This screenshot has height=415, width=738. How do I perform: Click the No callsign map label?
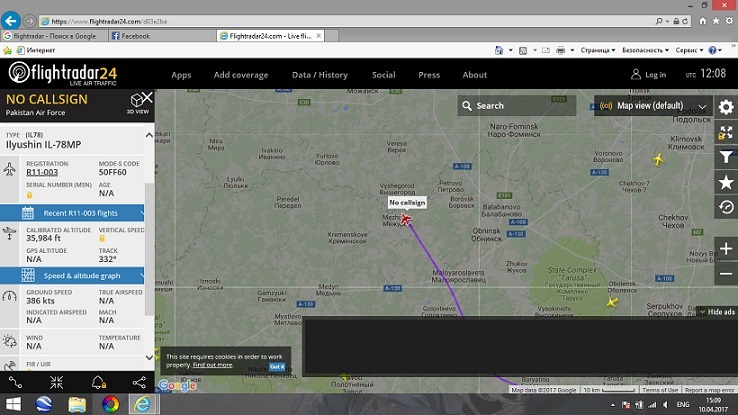407,202
